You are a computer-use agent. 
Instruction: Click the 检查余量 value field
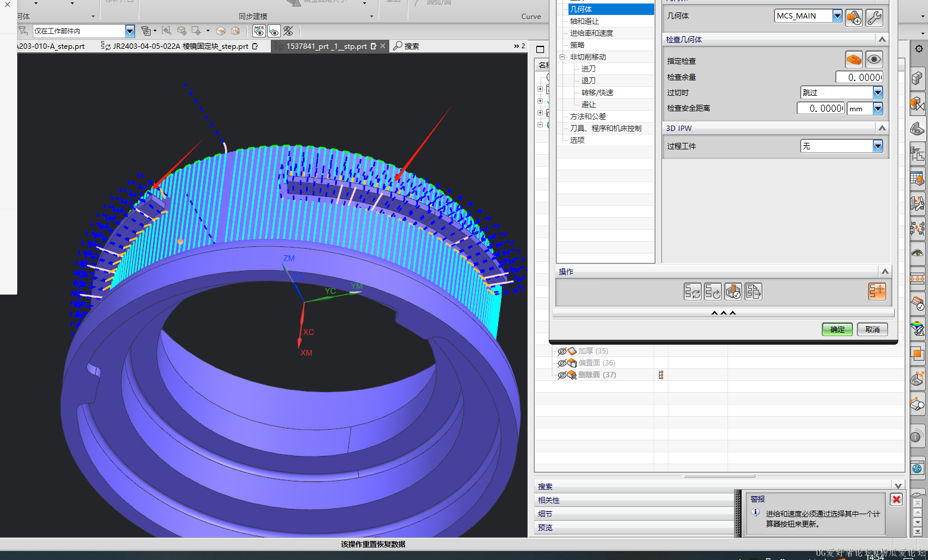859,77
